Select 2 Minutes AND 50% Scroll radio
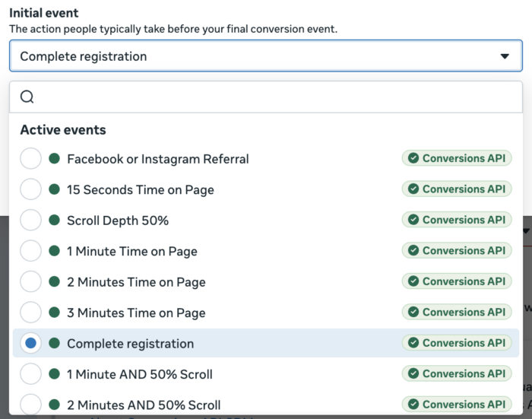The width and height of the screenshot is (532, 419). tap(30, 405)
